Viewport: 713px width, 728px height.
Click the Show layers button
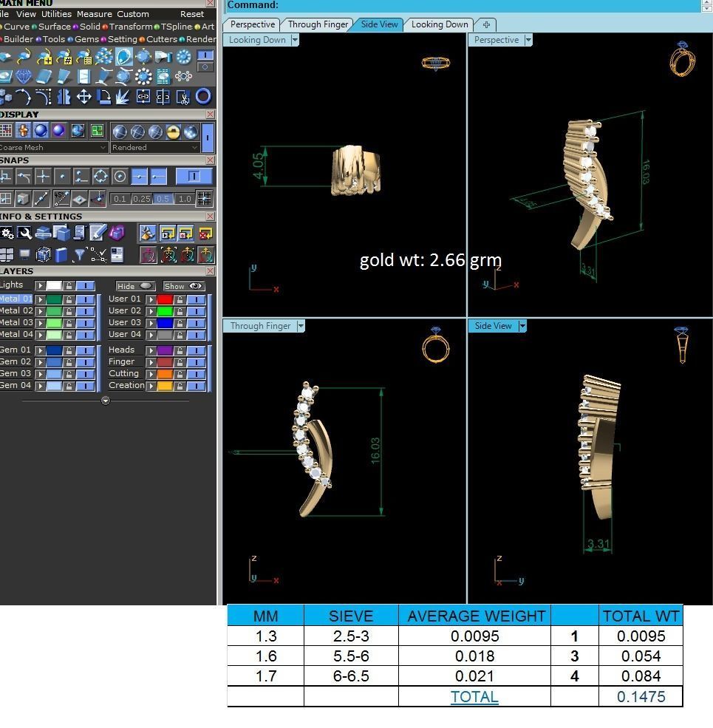pos(183,286)
